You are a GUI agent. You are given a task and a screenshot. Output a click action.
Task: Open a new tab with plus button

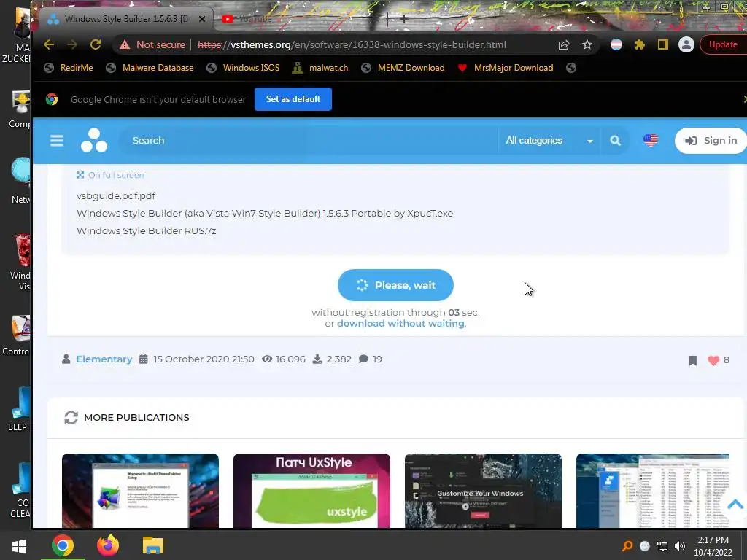403,19
